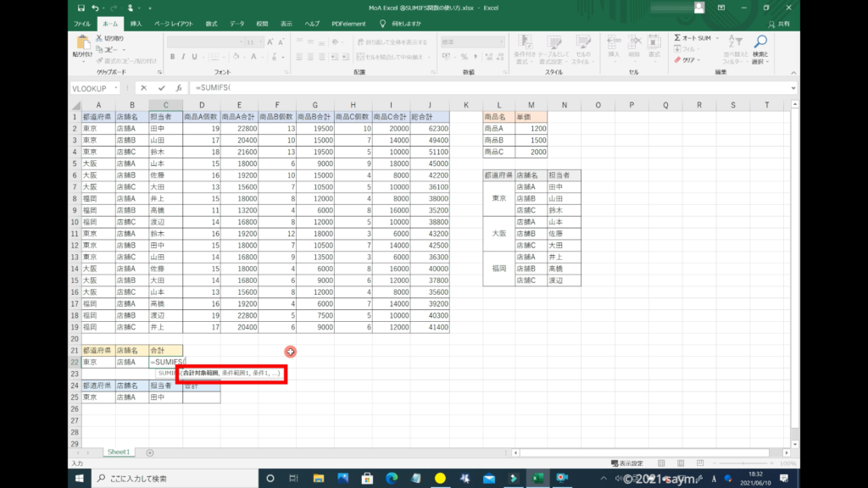
Task: Toggle Underline formatting button
Action: (x=194, y=57)
